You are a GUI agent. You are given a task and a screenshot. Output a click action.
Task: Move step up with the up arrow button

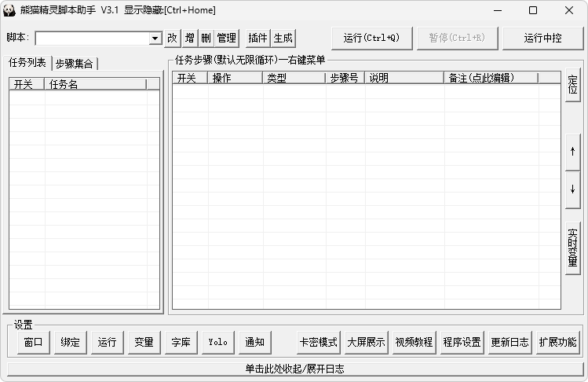pos(572,152)
